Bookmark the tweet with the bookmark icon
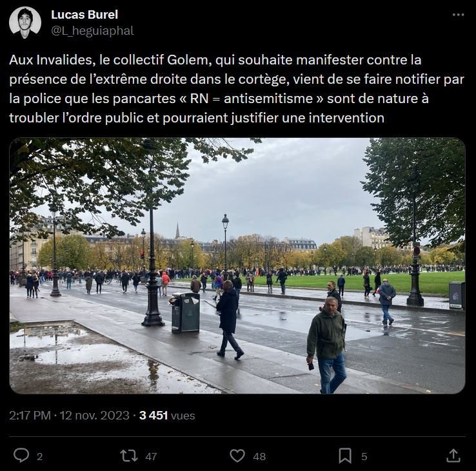Image resolution: width=476 pixels, height=471 pixels. click(x=345, y=456)
